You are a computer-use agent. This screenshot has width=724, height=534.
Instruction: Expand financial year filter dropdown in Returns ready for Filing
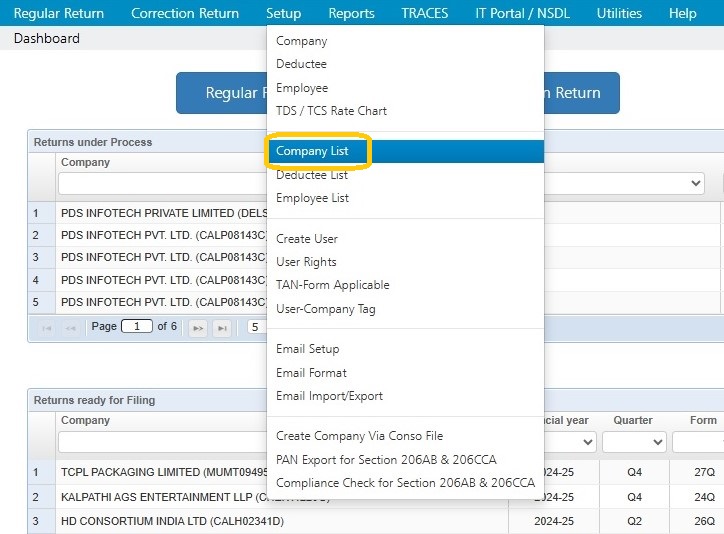coord(570,442)
